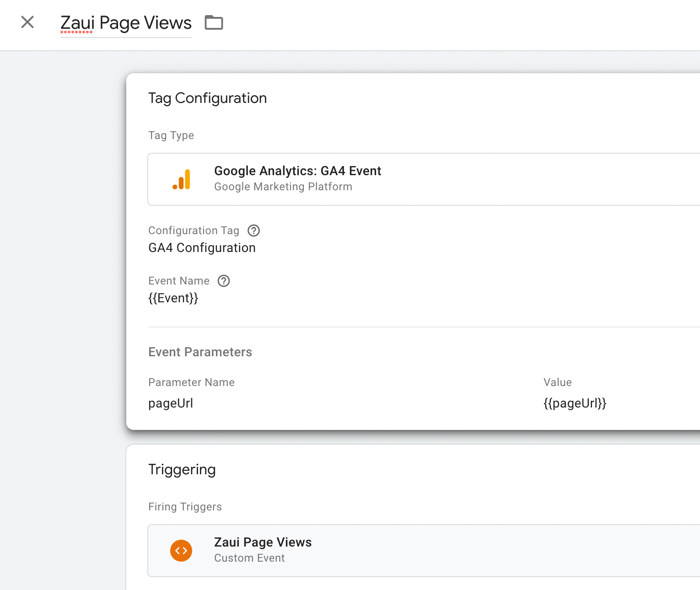This screenshot has width=700, height=590.
Task: Click the GA4 Analytics bar chart icon
Action: [182, 179]
